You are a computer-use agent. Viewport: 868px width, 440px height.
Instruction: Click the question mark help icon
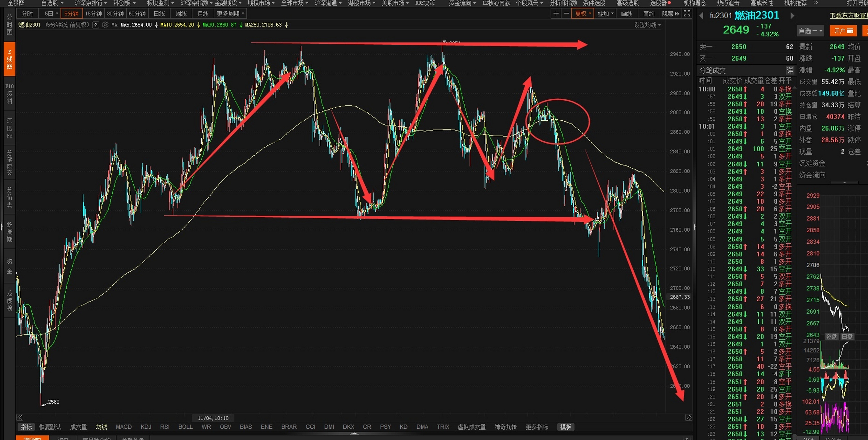[x=96, y=25]
